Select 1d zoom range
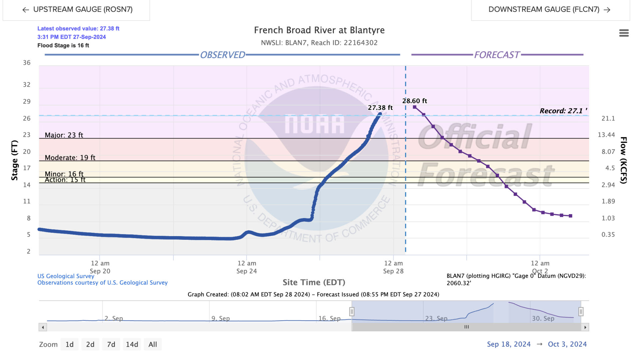 (x=69, y=344)
